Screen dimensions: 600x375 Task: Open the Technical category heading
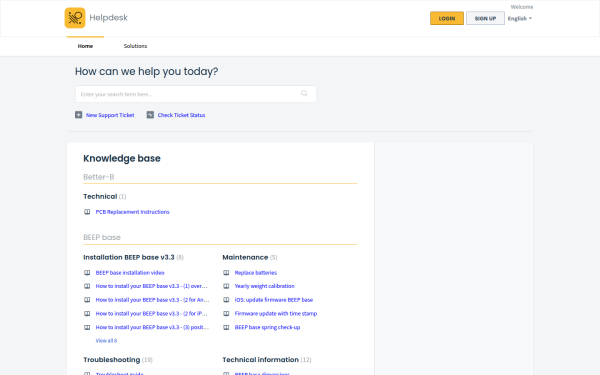(100, 196)
